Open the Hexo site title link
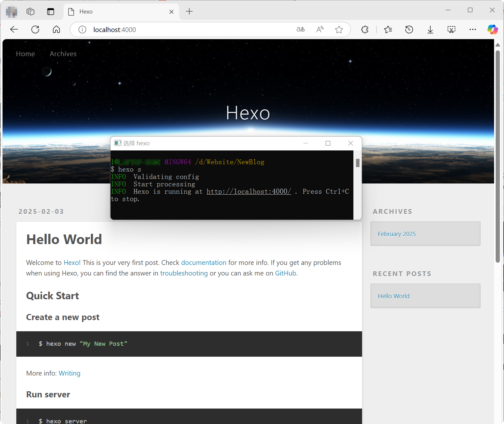 pos(248,113)
